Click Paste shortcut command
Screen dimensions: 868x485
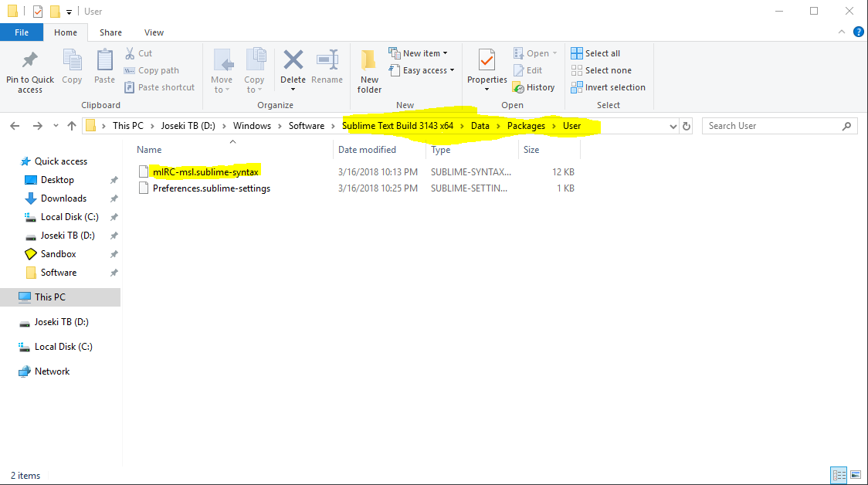[x=159, y=87]
